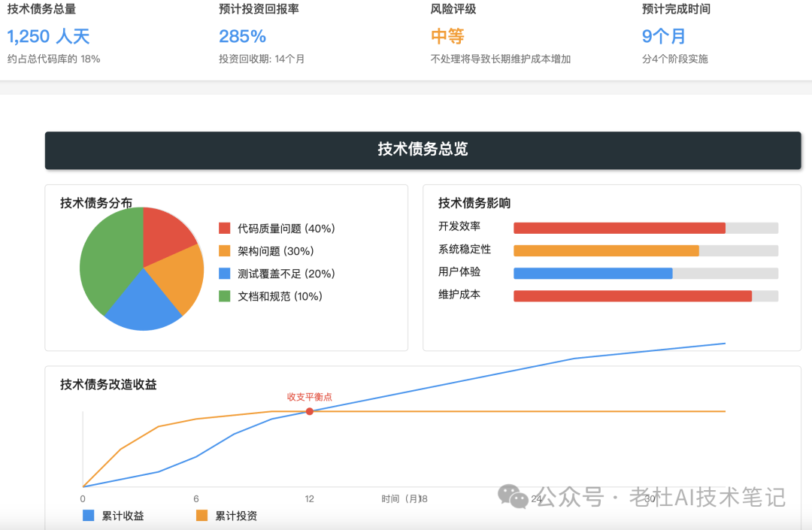Click the blue 测试覆盖不足 legend swatch
The height and width of the screenshot is (530, 812).
pyautogui.click(x=224, y=274)
